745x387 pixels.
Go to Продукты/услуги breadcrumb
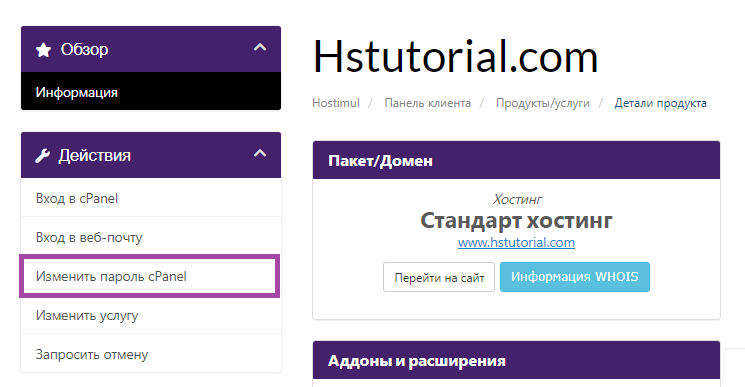tap(543, 104)
